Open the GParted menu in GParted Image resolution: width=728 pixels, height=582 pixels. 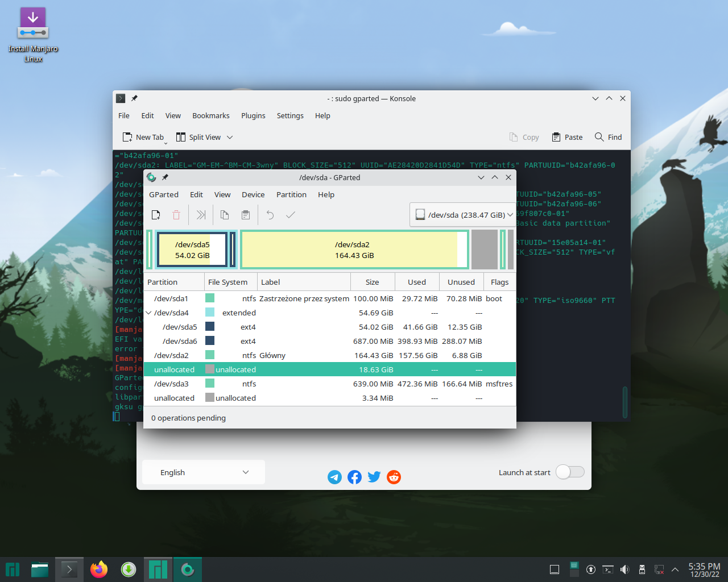tap(164, 194)
